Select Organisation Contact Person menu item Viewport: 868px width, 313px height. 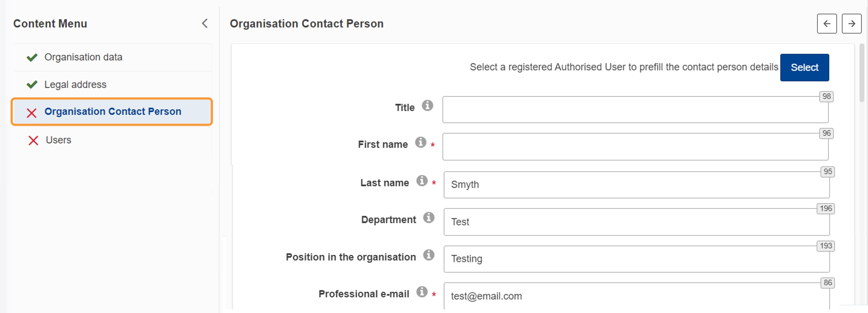[x=112, y=112]
